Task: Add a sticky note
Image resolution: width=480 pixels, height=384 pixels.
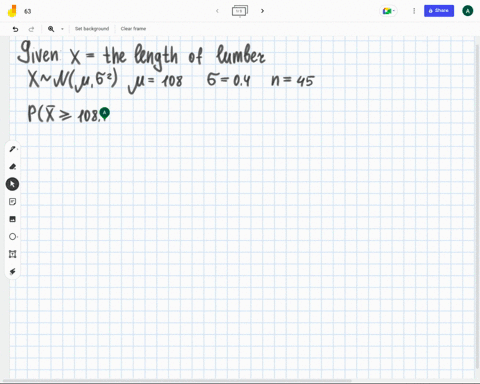Action: click(12, 202)
